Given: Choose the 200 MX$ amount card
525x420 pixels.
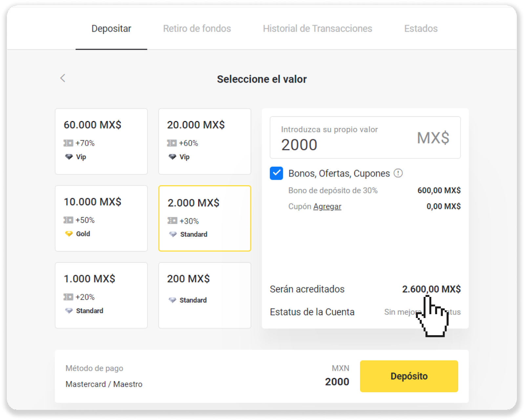Looking at the screenshot, I should (x=204, y=295).
